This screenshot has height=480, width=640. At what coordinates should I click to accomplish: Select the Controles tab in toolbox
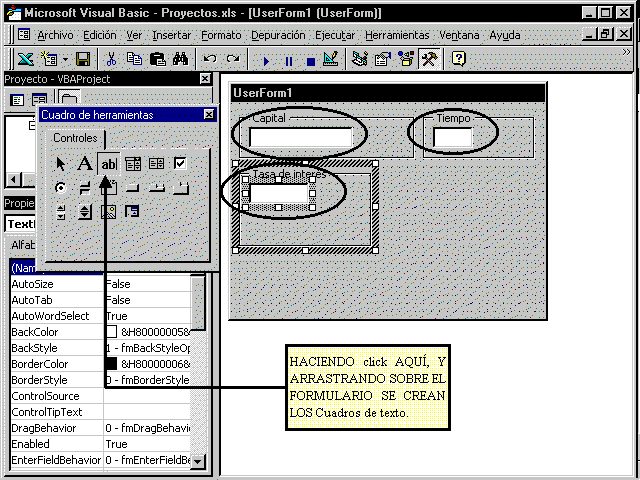75,138
